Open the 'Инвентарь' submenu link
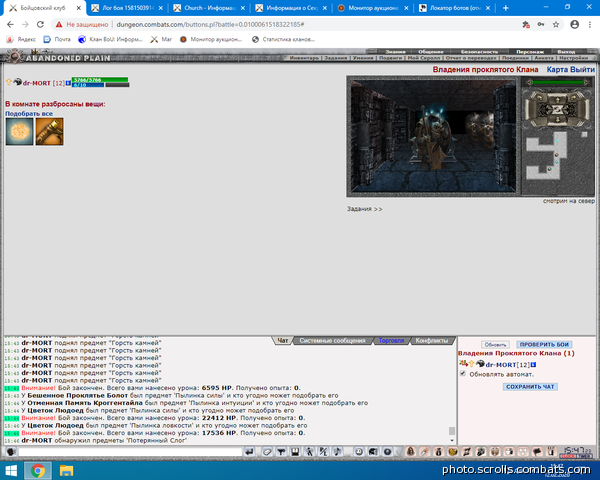 point(304,58)
